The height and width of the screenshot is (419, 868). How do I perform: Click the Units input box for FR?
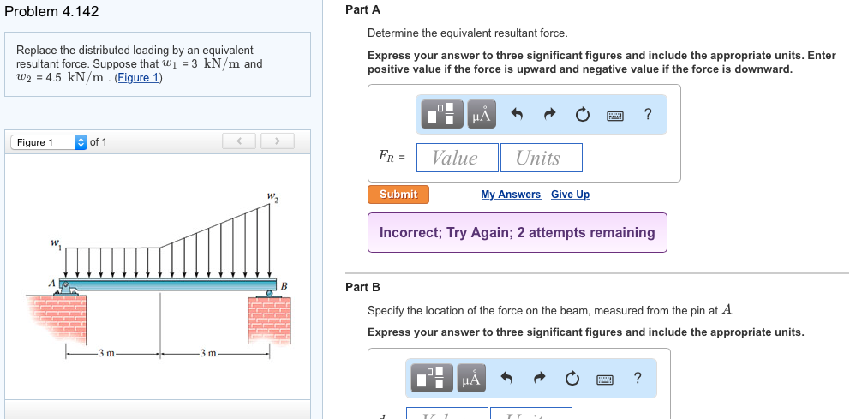tap(541, 158)
